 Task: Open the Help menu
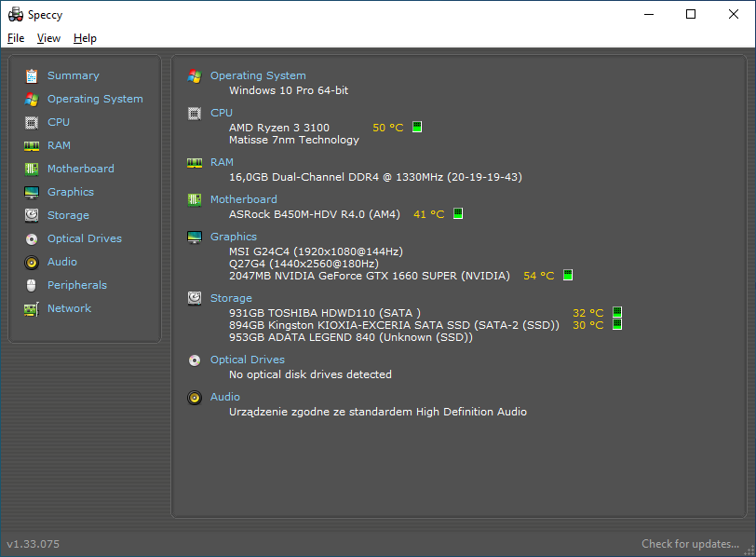coord(85,38)
